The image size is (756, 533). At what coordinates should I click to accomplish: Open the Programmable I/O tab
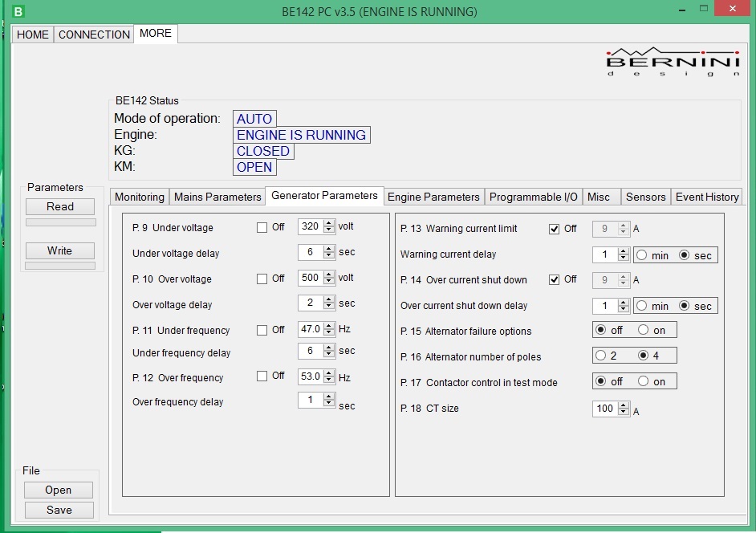533,197
